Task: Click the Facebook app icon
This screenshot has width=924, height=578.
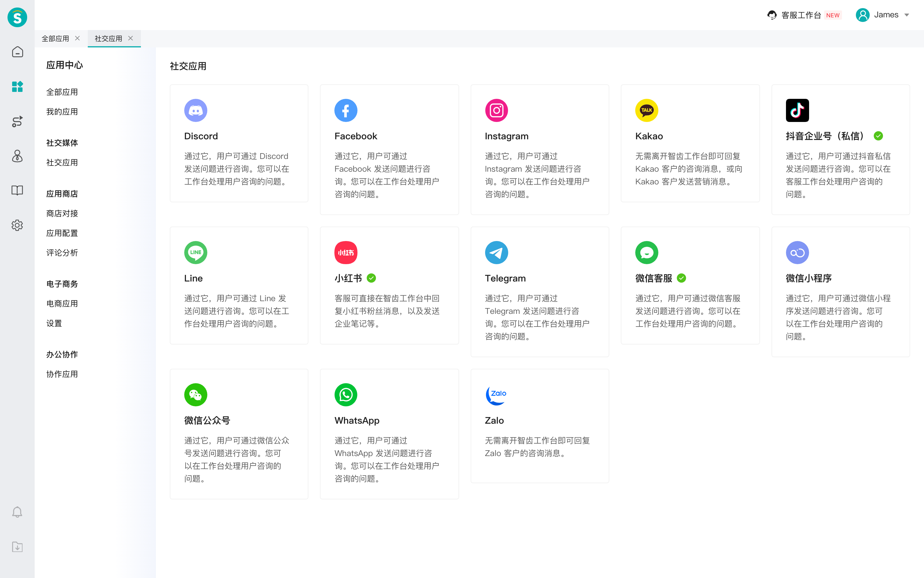Action: [346, 110]
